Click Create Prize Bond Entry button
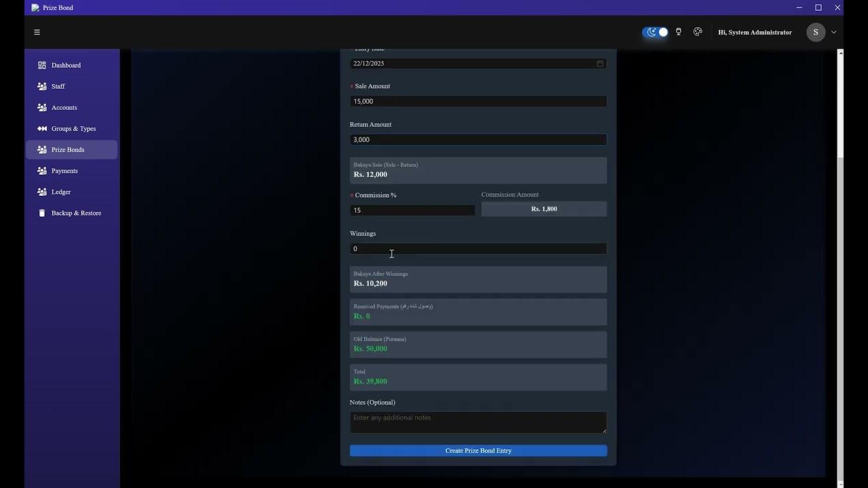This screenshot has height=488, width=868. click(478, 451)
